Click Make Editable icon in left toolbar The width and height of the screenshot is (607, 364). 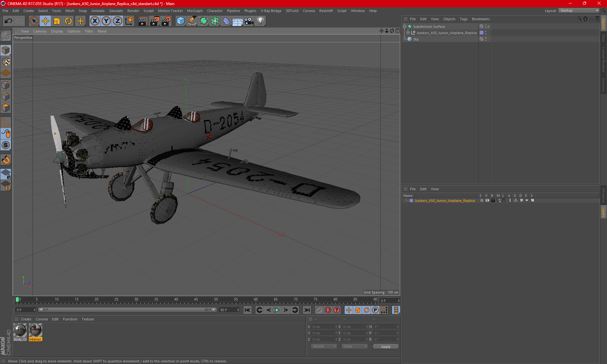(x=6, y=36)
